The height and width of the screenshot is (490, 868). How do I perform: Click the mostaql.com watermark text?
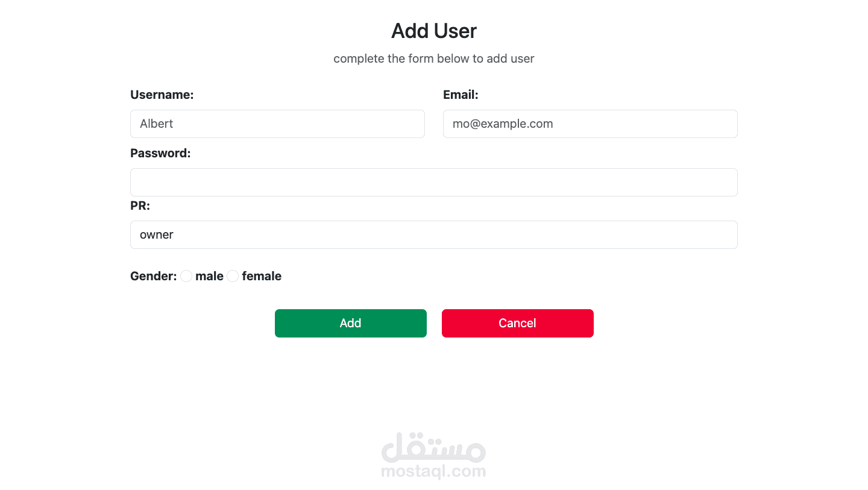434,471
